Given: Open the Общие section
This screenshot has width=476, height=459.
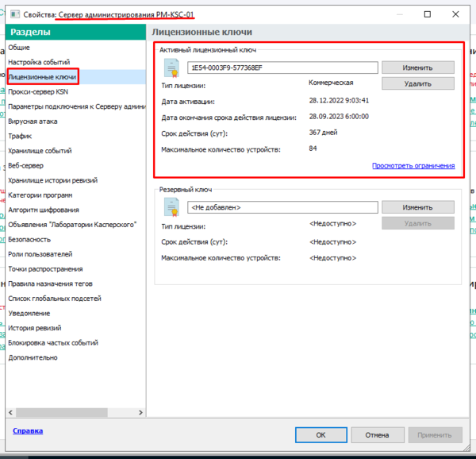Looking at the screenshot, I should (19, 48).
